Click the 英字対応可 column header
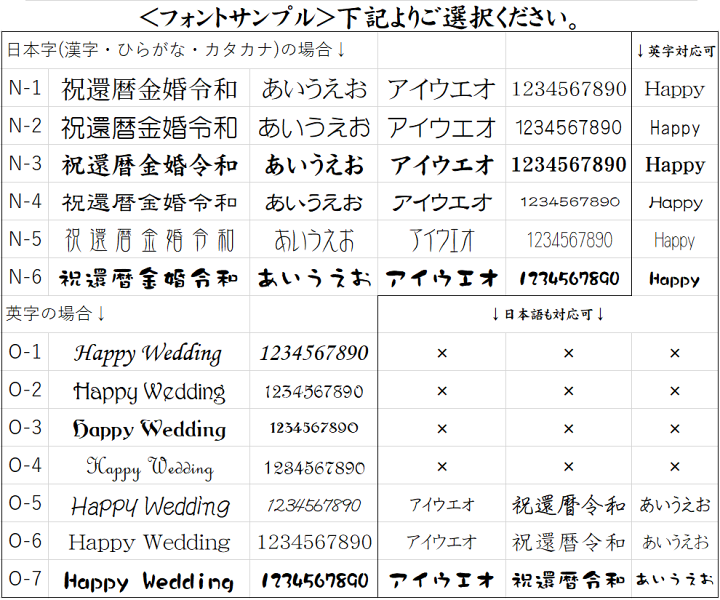This screenshot has width=720, height=600. (x=675, y=51)
